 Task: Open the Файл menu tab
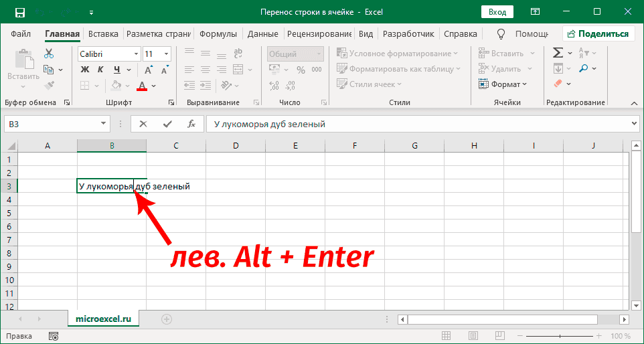tap(21, 33)
